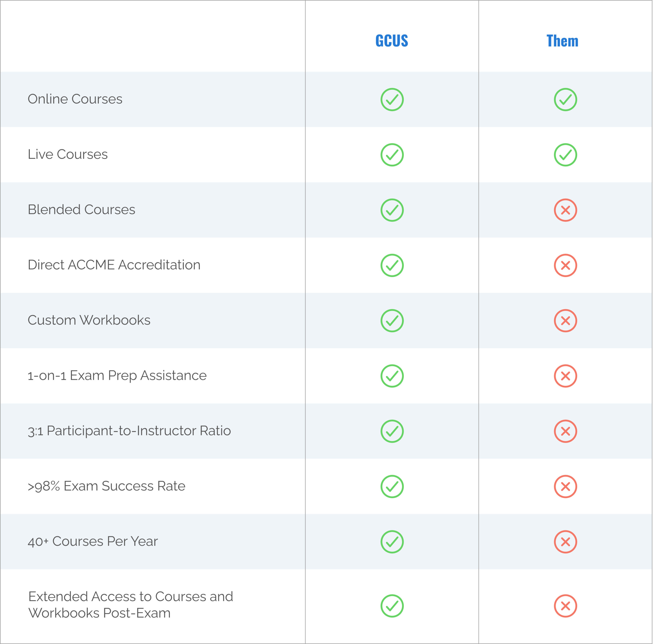This screenshot has height=644, width=653.
Task: Click GCUS checkmark for Direct ACCME Accreditation
Action: tap(392, 265)
